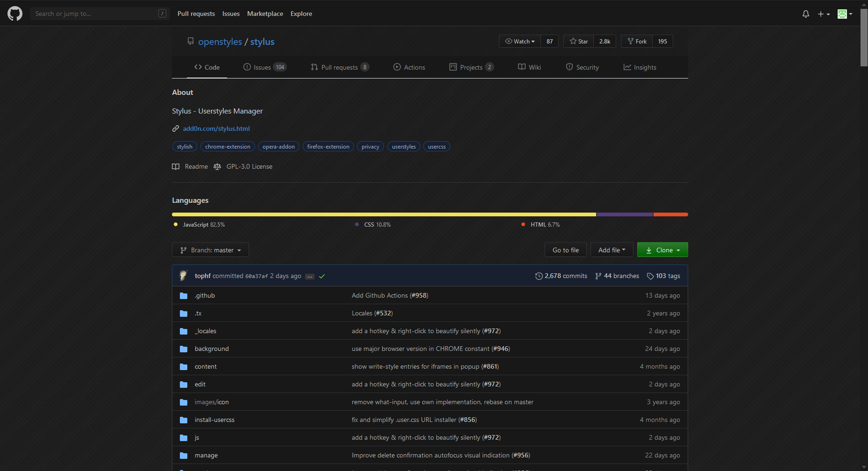Viewport: 868px width, 471px height.
Task: Click the stylish topic tag
Action: point(185,147)
